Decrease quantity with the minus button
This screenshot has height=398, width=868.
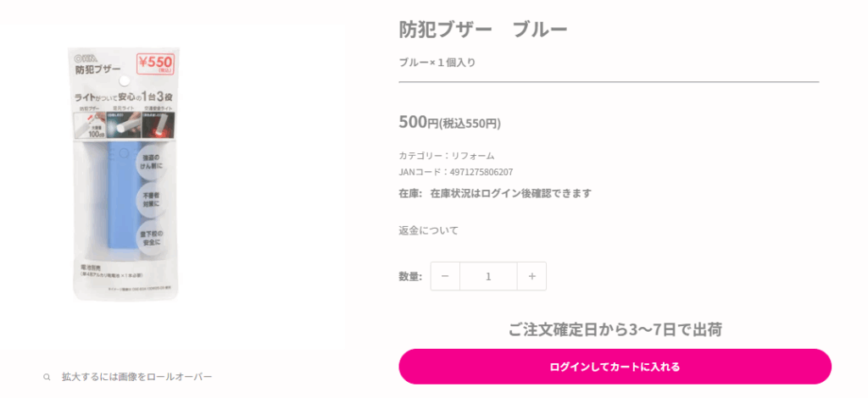coord(445,276)
